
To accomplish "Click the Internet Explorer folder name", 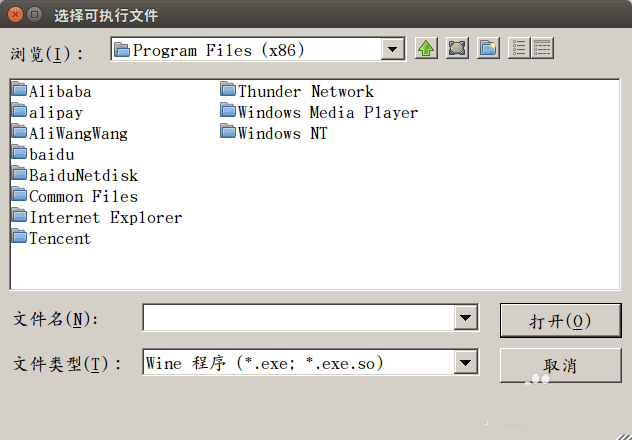I will tap(106, 218).
